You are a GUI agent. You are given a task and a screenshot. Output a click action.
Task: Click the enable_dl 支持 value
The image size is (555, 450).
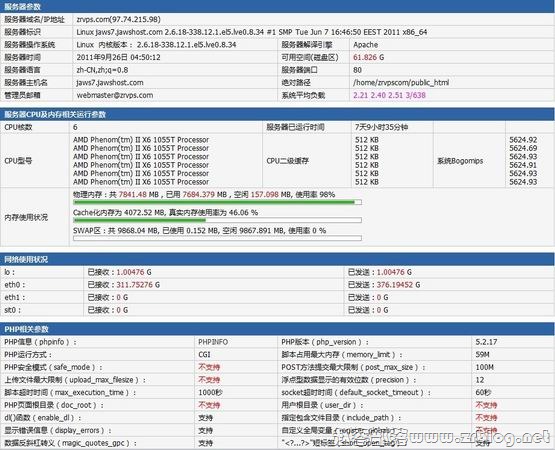pyautogui.click(x=205, y=418)
